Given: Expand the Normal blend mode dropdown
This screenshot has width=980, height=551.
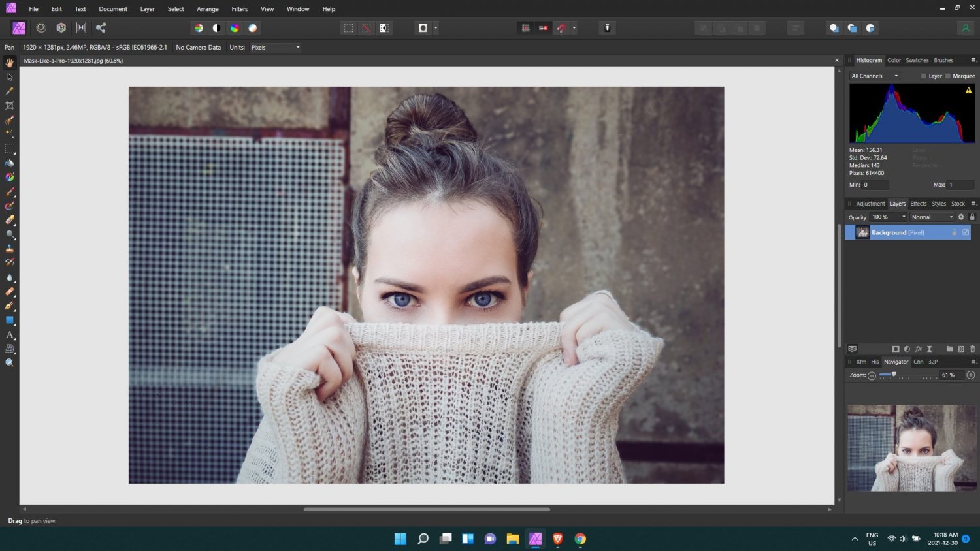Looking at the screenshot, I should 932,217.
